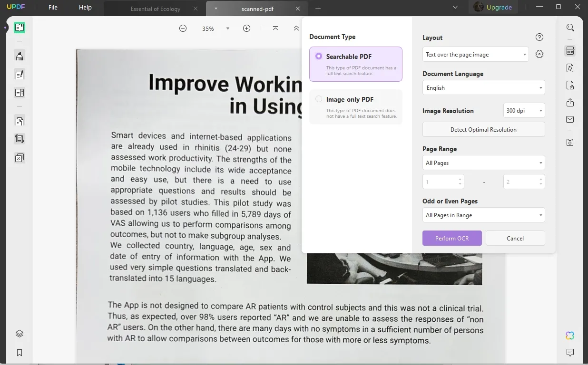
Task: Open the Bookmarks panel icon
Action: click(20, 353)
